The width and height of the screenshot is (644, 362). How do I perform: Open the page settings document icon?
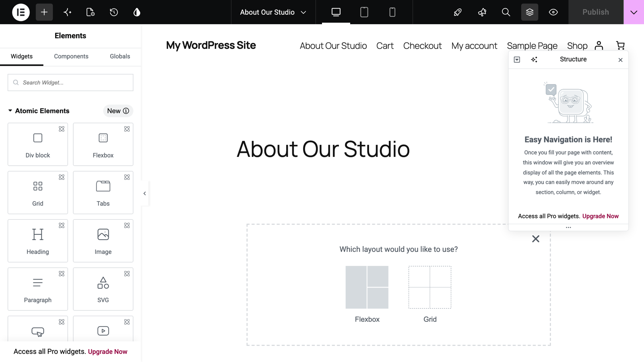click(x=91, y=12)
